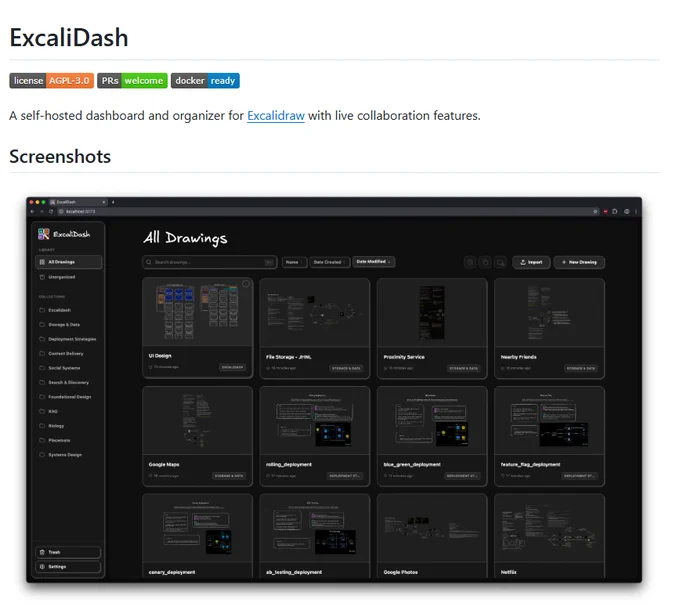Click the All Drawings grid icon

point(42,262)
